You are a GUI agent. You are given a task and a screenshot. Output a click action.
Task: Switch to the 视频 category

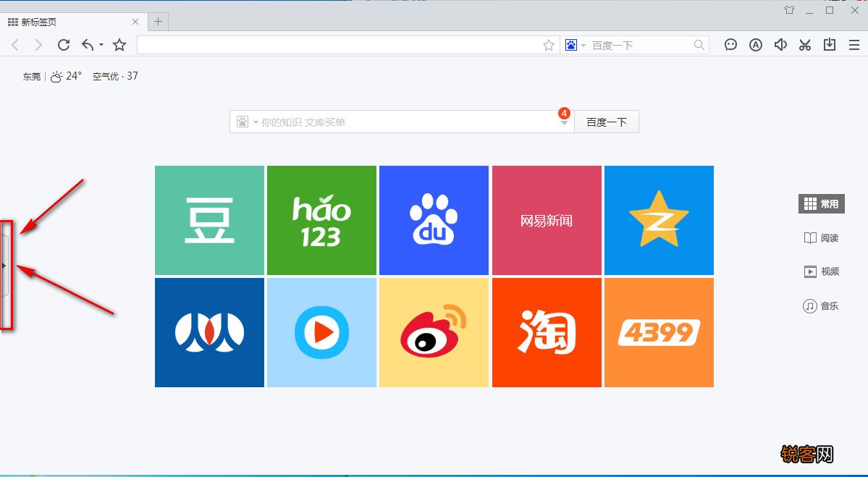coord(822,271)
